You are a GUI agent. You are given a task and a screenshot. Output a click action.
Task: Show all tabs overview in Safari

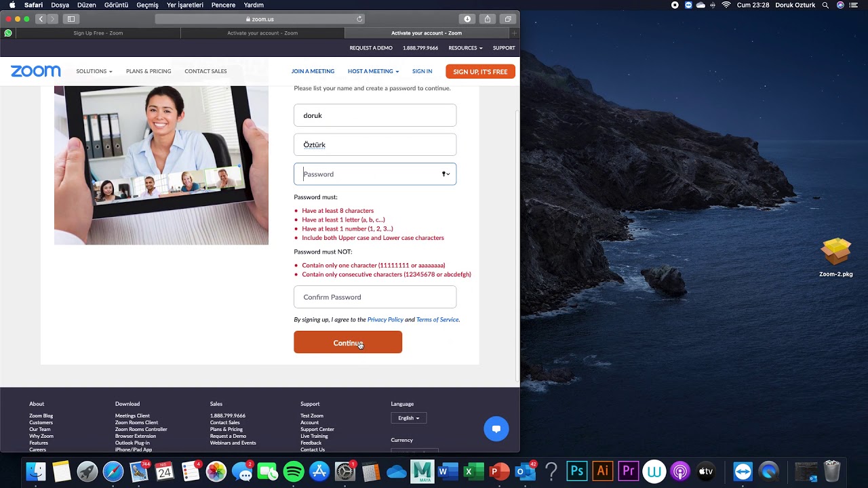[x=508, y=19]
